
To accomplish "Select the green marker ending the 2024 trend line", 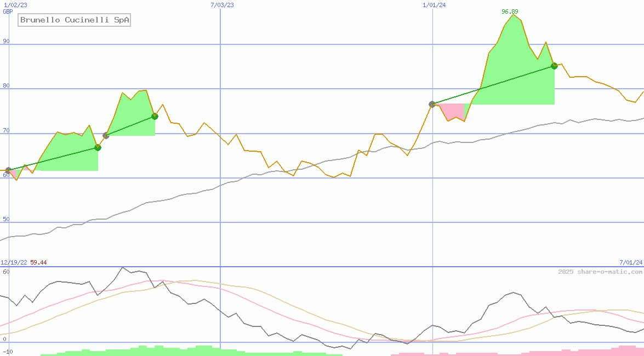I will [554, 66].
